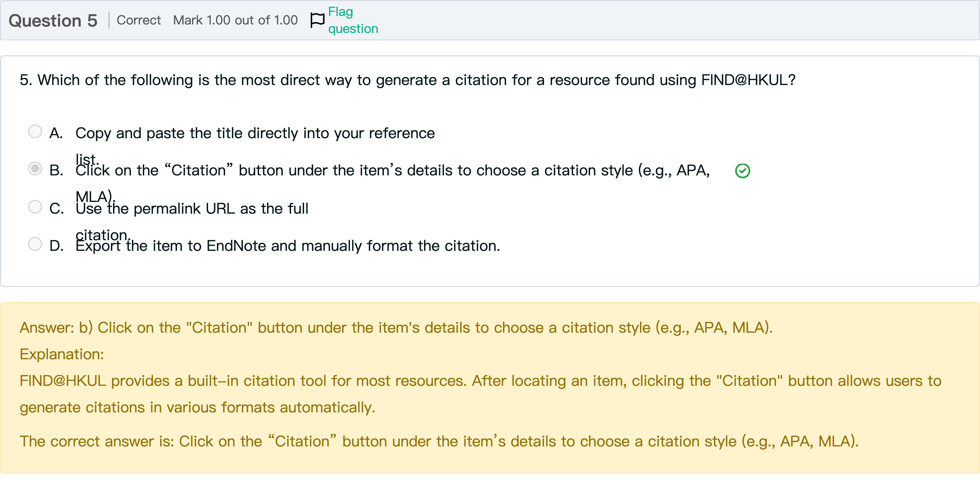Screen dimensions: 980x490
Task: Select radio button for option A
Action: pos(35,132)
